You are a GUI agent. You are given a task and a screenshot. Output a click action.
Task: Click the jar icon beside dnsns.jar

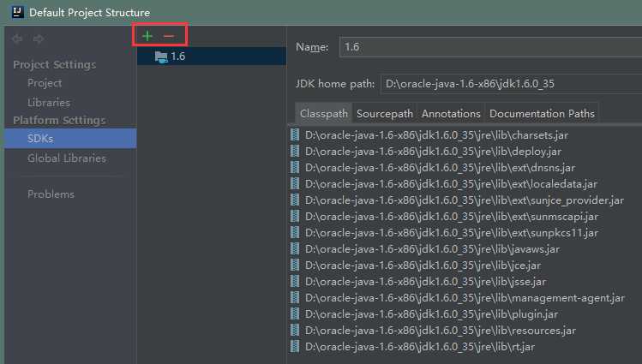(x=295, y=167)
